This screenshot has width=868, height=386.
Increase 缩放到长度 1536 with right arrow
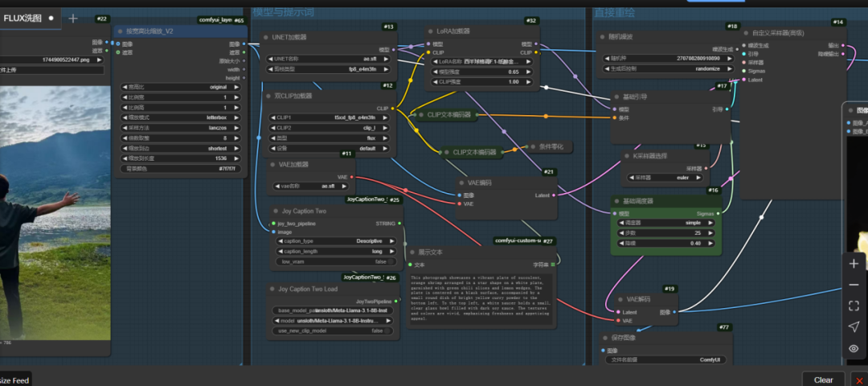pos(237,158)
